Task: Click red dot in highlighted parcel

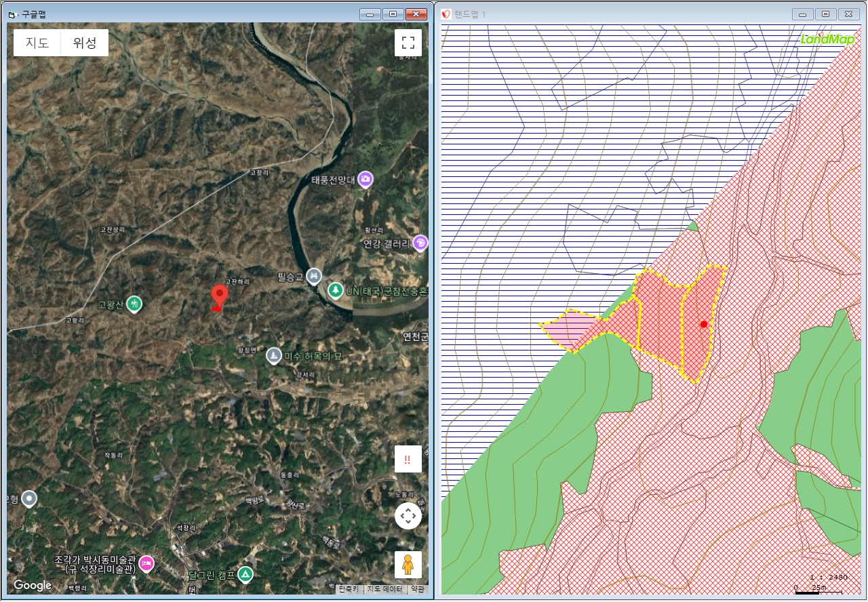Action: [x=704, y=325]
